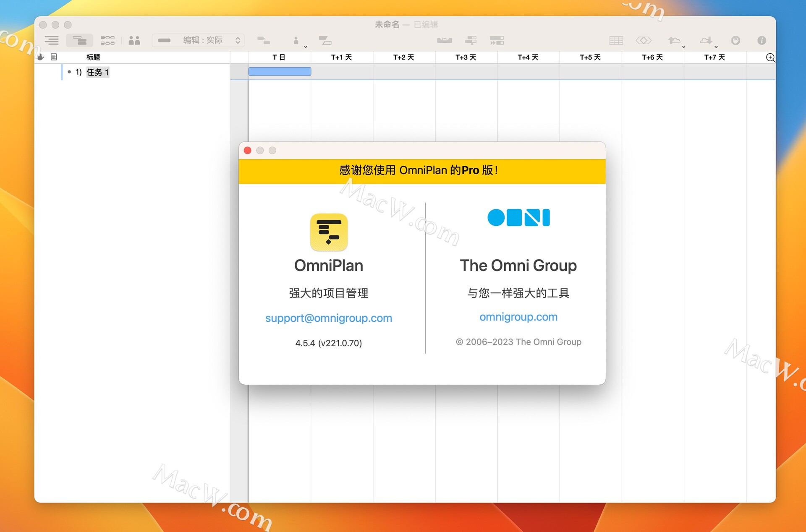Toggle the table columns view icon
This screenshot has height=532, width=806.
point(616,40)
